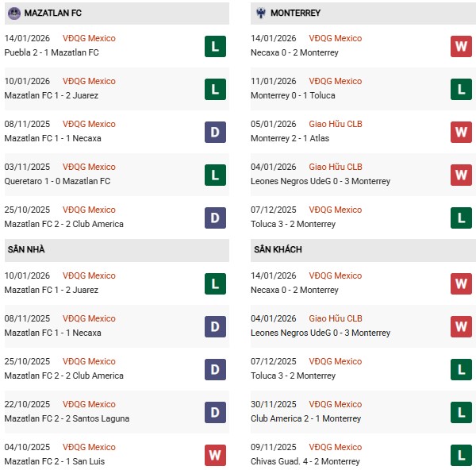Open the SÂN NHÀ home section header
This screenshot has width=476, height=470.
[x=26, y=250]
